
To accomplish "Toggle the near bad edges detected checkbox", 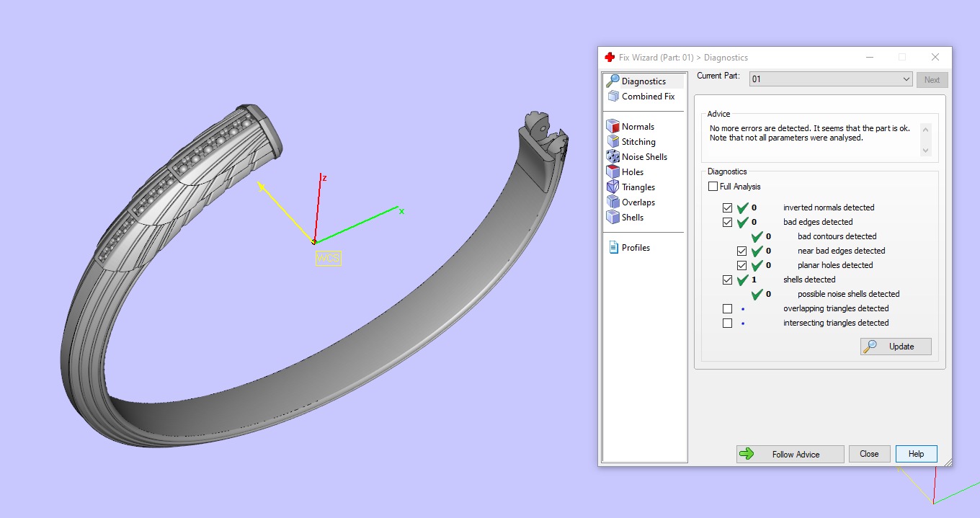I will [x=741, y=251].
